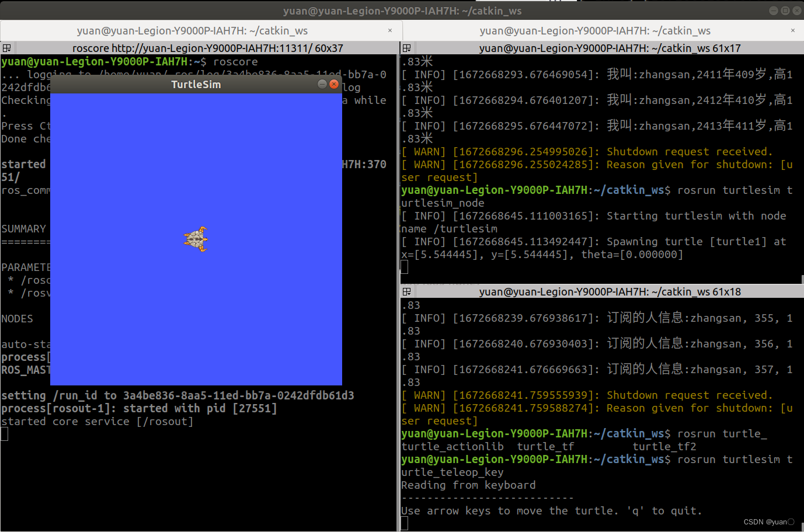
Task: Click 'Starting turtlesim with node' line
Action: pos(594,215)
